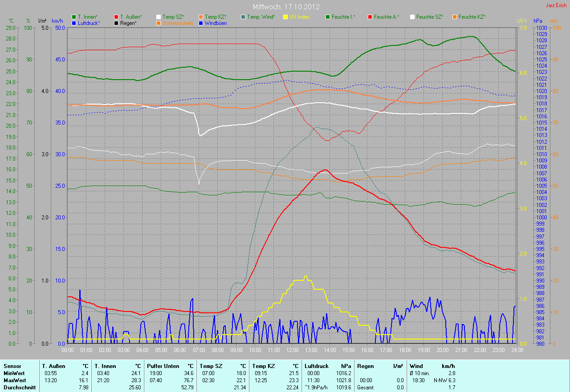Click the Feuchte SZ legend label

[x=430, y=17]
